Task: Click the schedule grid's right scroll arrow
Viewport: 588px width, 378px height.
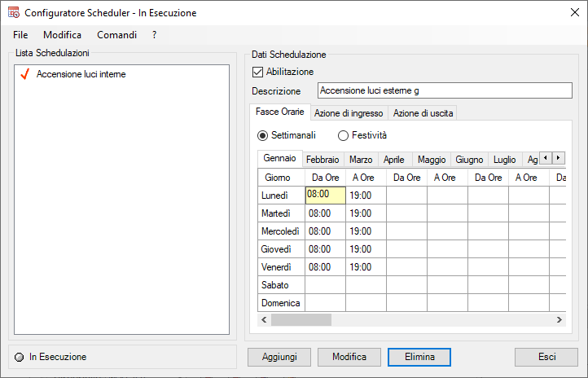Action: (x=559, y=319)
